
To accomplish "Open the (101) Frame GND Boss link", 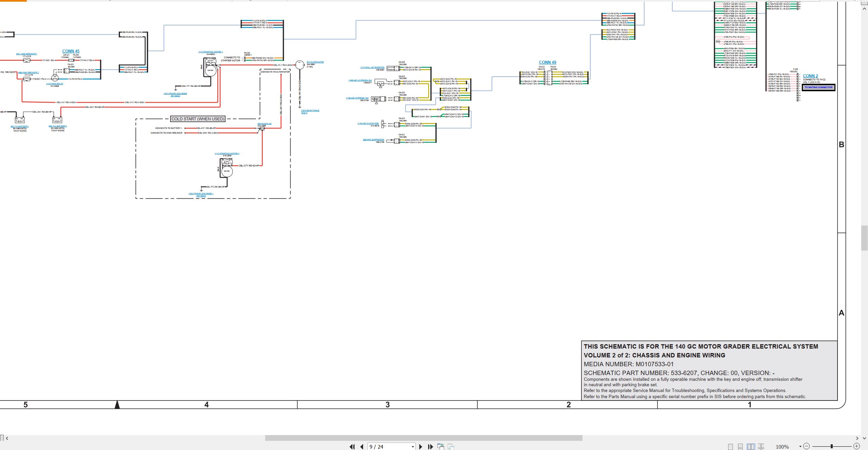I will click(175, 95).
